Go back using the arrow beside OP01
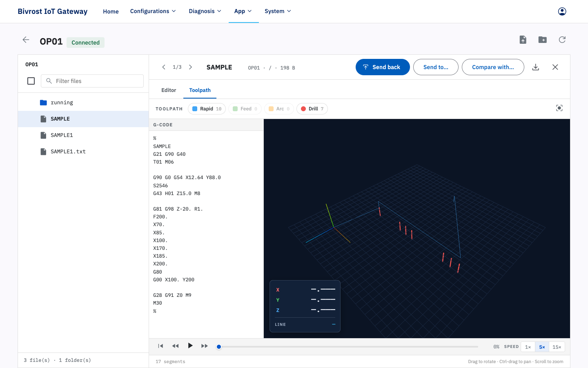The height and width of the screenshot is (368, 588). [x=26, y=40]
